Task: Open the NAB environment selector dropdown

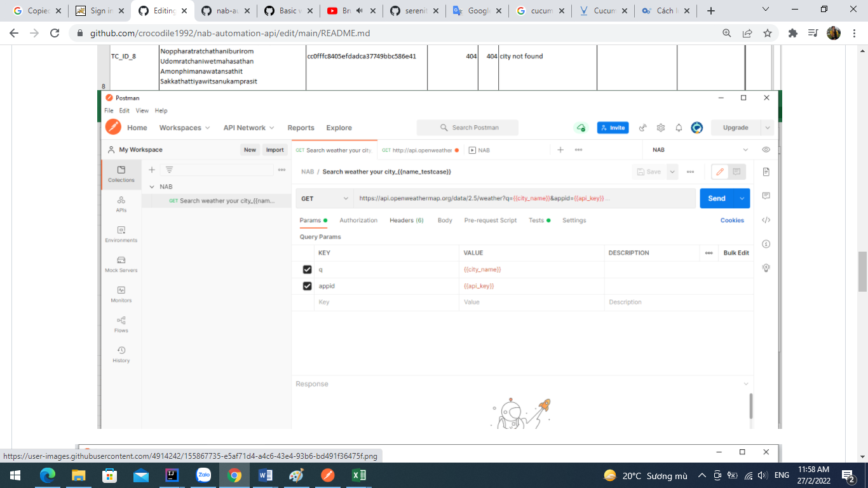Action: pyautogui.click(x=700, y=150)
